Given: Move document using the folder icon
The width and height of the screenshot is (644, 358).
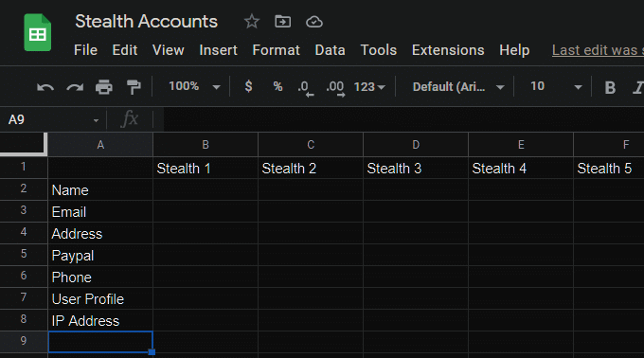Looking at the screenshot, I should (282, 22).
